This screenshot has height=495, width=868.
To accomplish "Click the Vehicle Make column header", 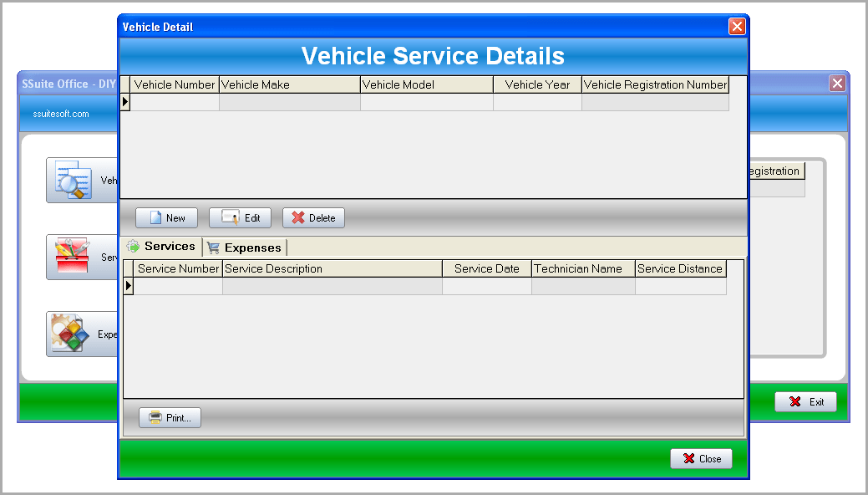I will click(x=288, y=84).
